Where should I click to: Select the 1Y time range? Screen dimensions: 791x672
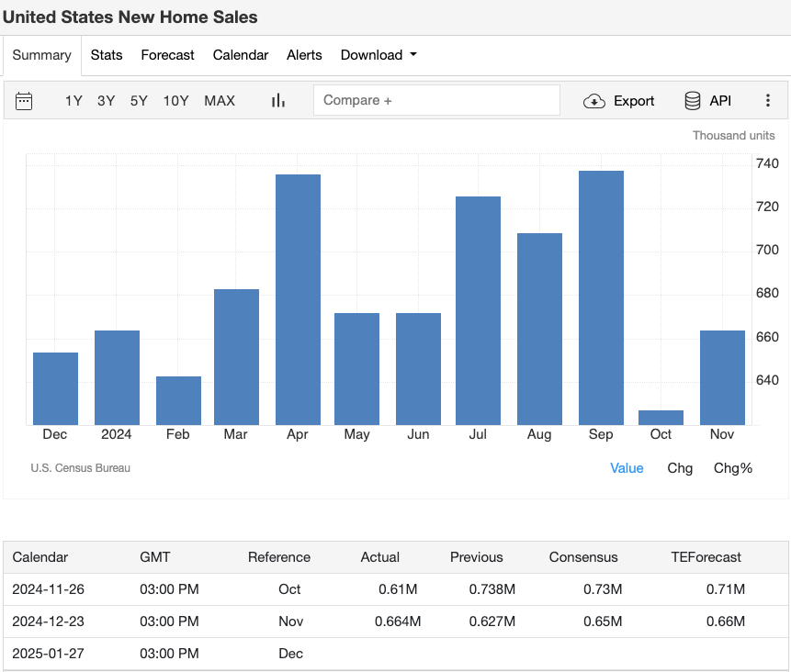pos(73,101)
